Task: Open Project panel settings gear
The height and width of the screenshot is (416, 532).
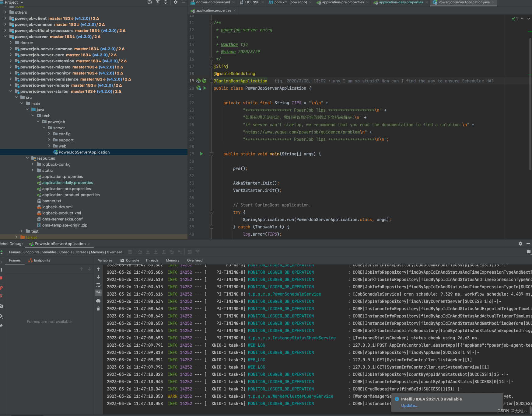Action: coord(176,2)
